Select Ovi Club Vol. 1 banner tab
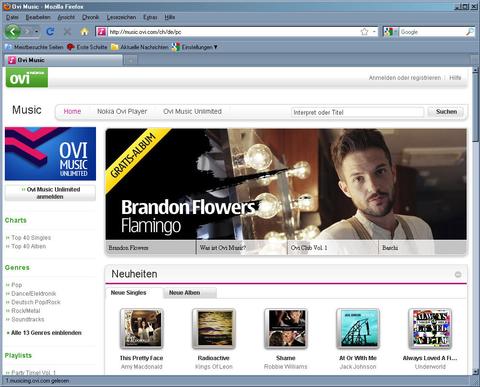 [332, 248]
